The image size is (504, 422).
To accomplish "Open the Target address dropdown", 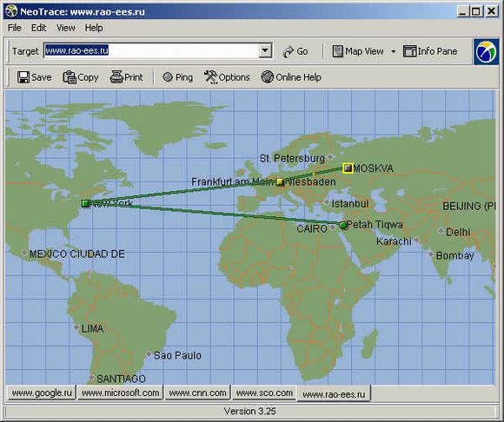I will click(265, 50).
